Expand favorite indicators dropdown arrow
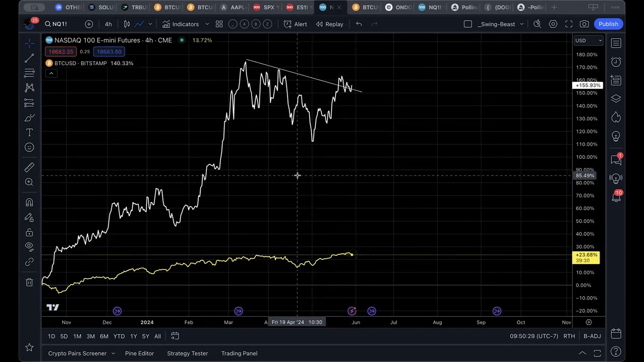This screenshot has width=644, height=362. (x=207, y=24)
